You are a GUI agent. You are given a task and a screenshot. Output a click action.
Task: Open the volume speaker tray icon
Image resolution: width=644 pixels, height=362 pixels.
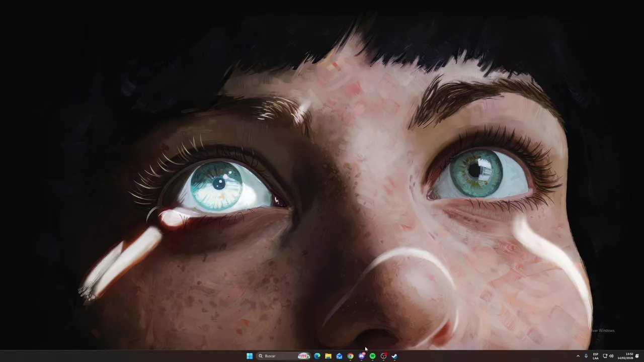point(611,356)
